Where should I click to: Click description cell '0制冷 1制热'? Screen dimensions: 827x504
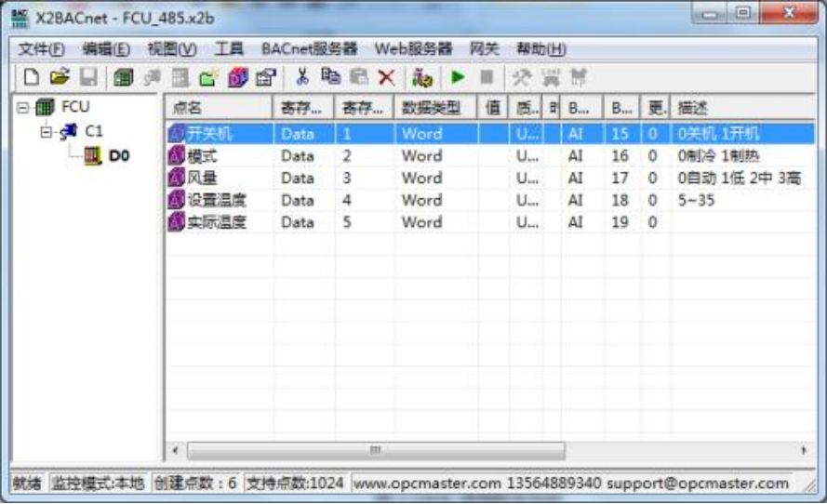click(x=718, y=155)
